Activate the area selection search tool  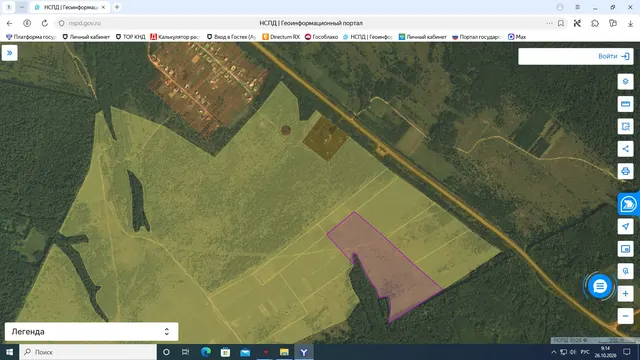point(625,127)
